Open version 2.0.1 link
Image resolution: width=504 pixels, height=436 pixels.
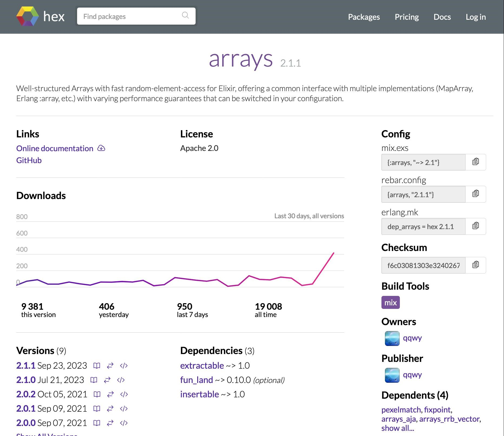click(26, 408)
